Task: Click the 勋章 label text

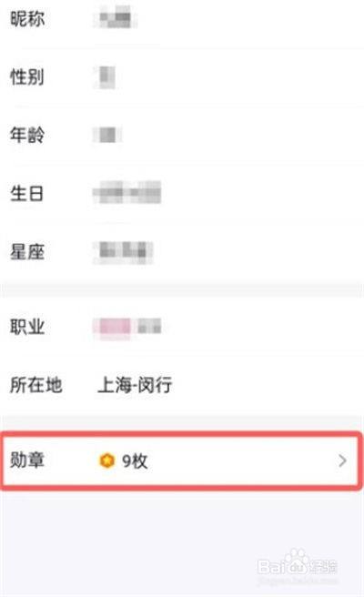Action: coord(27,460)
